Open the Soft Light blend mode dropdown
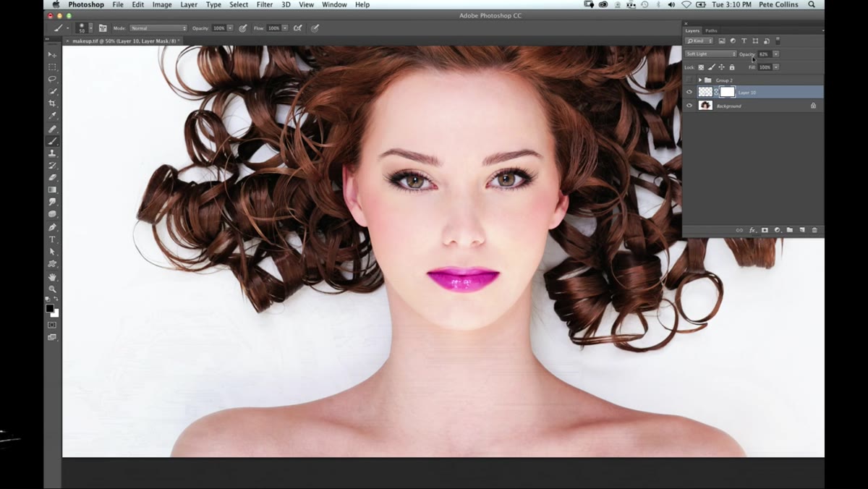Viewport: 868px width, 489px height. (x=710, y=54)
